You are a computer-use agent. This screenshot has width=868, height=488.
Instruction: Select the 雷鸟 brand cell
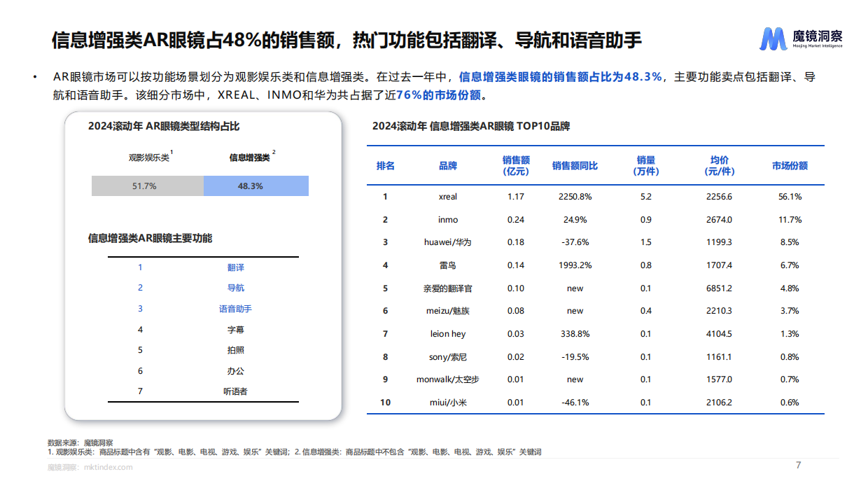[x=448, y=265]
